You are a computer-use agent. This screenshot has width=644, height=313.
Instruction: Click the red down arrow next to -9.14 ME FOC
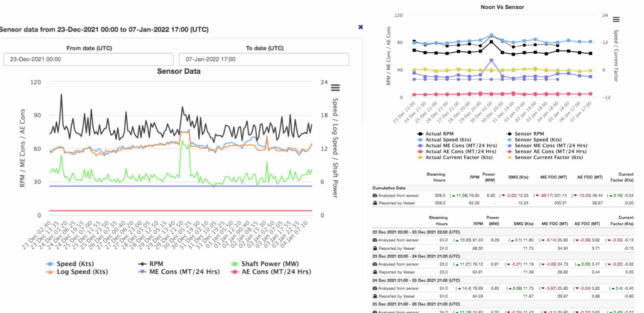click(543, 240)
